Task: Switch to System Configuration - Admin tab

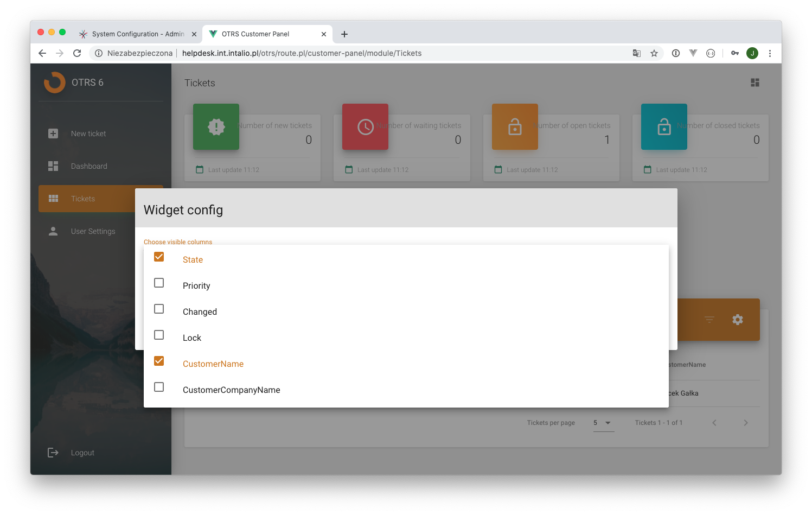Action: tap(138, 34)
